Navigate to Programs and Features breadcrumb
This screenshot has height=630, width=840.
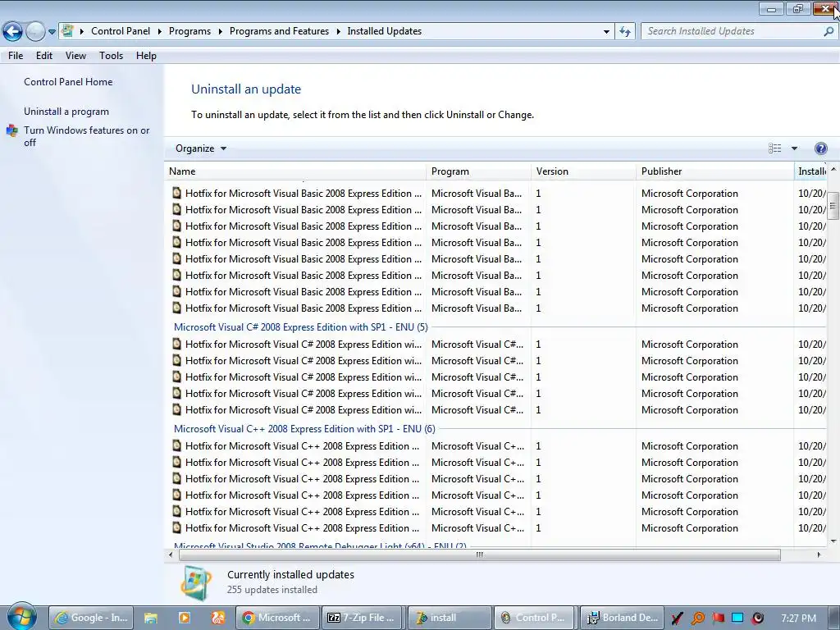tap(279, 31)
